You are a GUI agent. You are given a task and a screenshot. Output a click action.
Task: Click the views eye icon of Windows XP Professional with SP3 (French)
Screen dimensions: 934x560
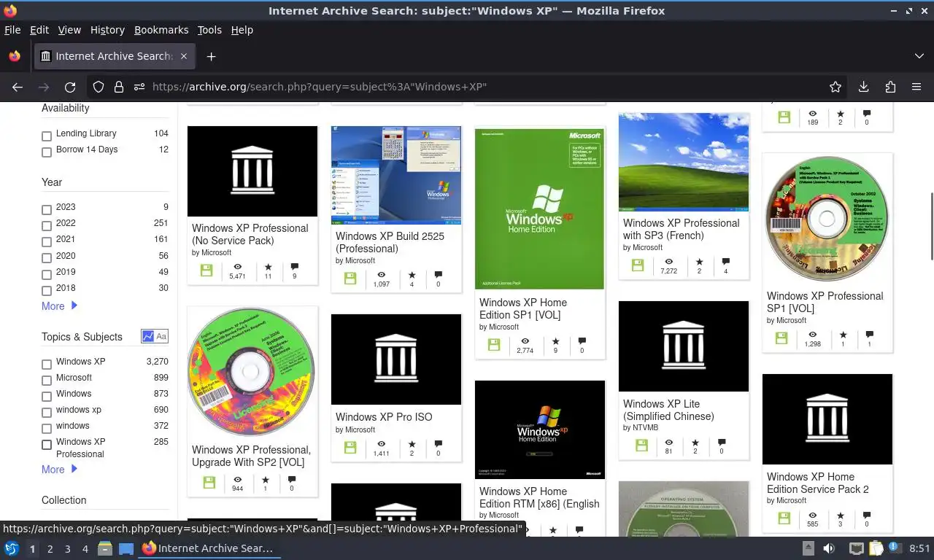click(x=669, y=262)
